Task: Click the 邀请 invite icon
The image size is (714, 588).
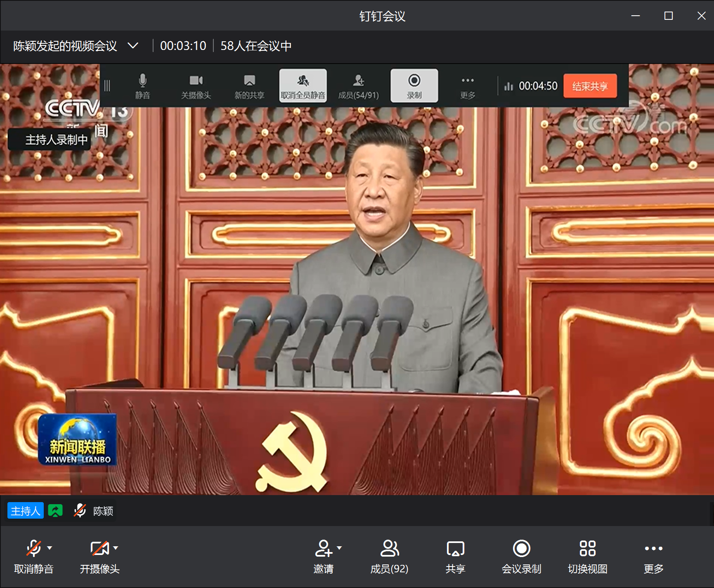Action: (x=324, y=549)
